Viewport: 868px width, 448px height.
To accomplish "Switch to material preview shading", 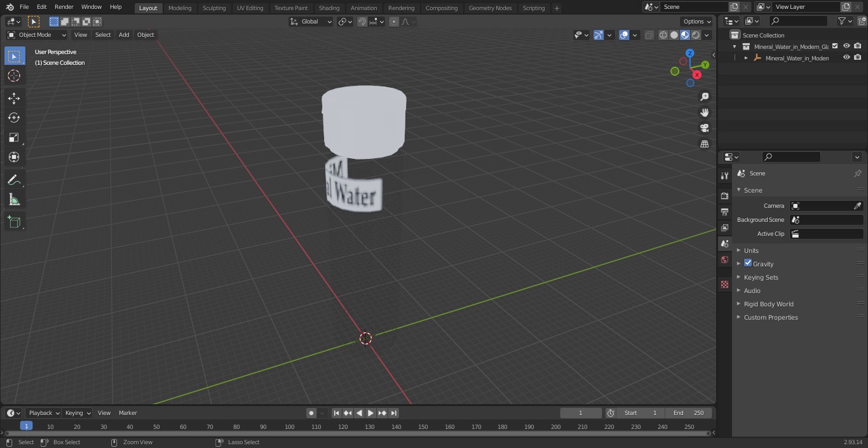I will 685,35.
